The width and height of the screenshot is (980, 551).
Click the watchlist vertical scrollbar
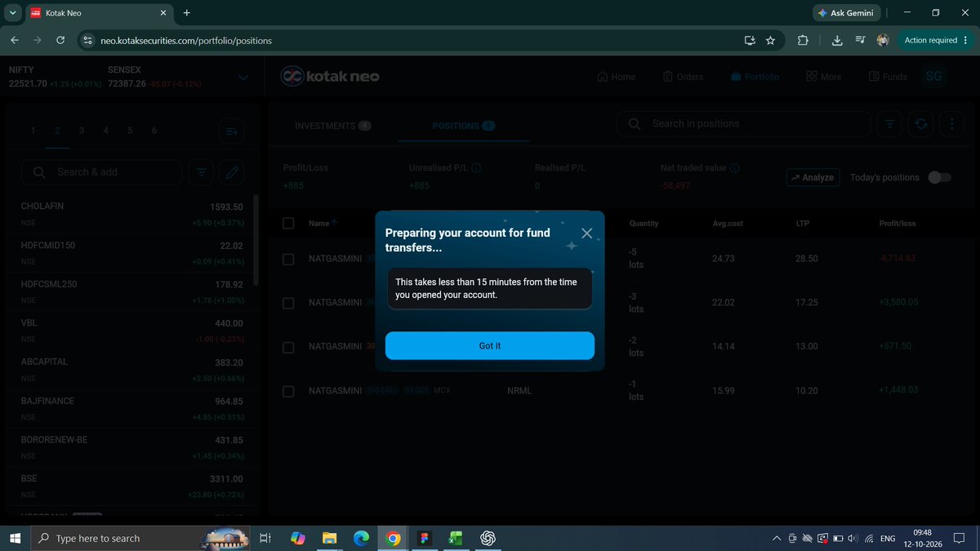257,239
